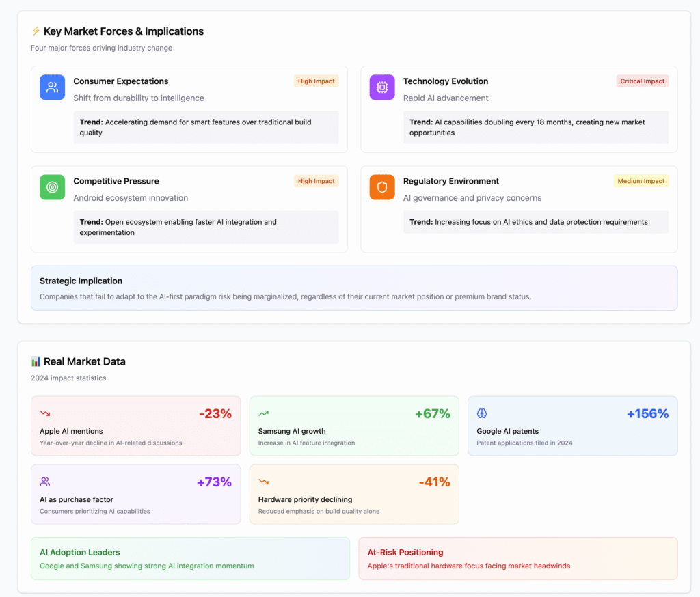Select the Key Market Forces & Implications heading
Viewport: 700px width, 597px height.
point(124,31)
